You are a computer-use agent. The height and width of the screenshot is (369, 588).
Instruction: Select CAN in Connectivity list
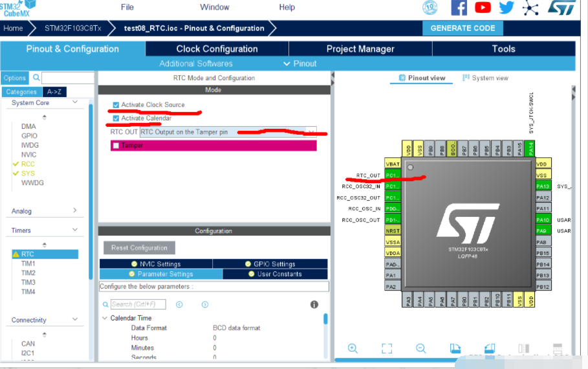click(x=28, y=344)
